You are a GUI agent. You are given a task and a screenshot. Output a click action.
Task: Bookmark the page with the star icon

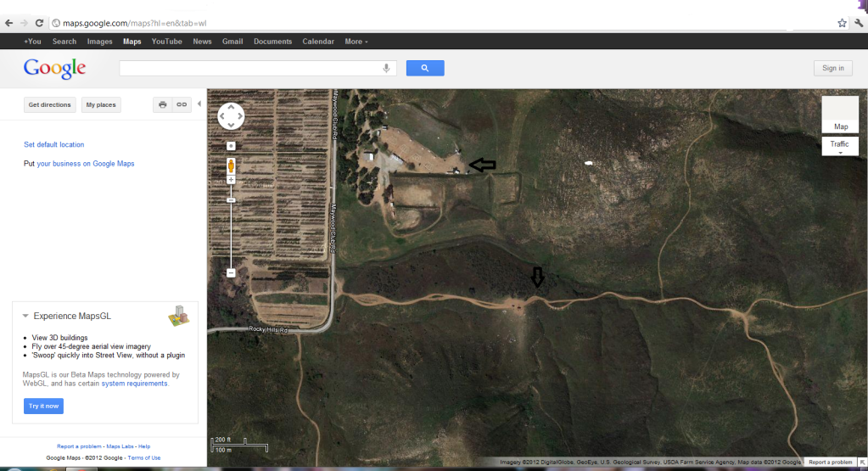pyautogui.click(x=842, y=23)
